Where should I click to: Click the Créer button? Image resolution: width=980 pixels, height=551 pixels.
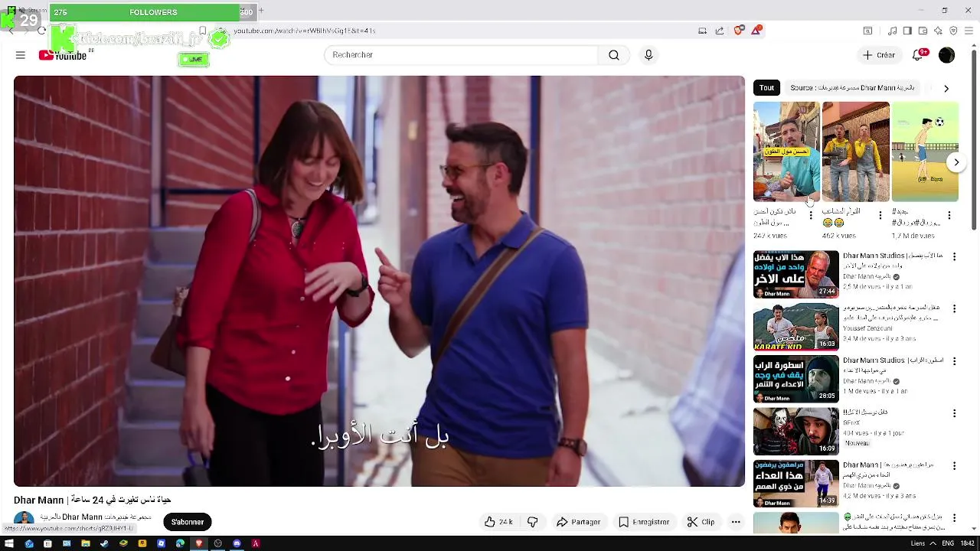click(x=879, y=55)
